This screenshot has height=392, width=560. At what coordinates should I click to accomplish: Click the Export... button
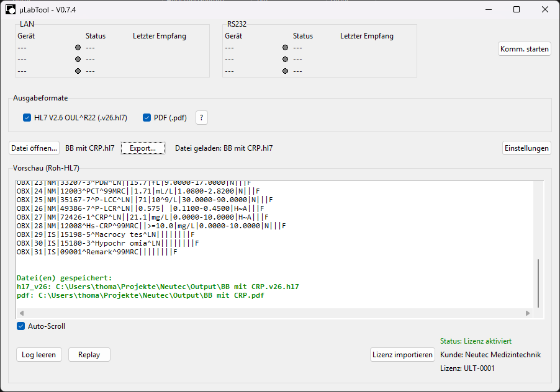[143, 148]
